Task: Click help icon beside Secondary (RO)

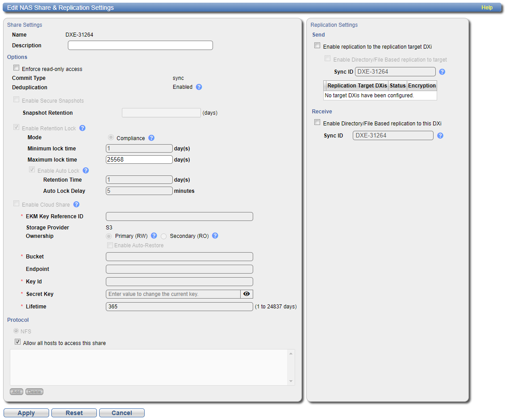Action: point(215,236)
